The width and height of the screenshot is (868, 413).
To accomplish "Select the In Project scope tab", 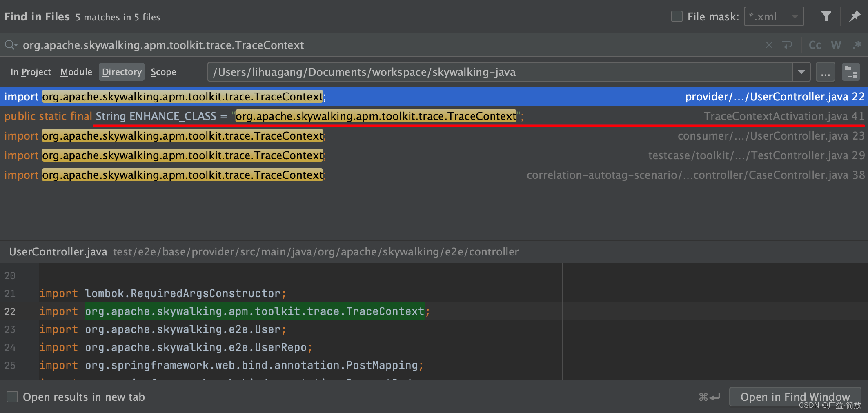I will click(x=31, y=72).
